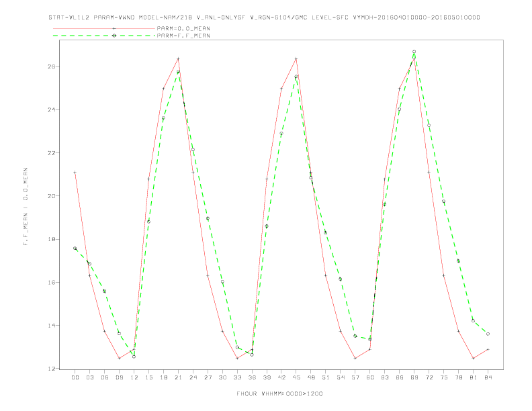Click y-axis tick label 24

[51, 110]
